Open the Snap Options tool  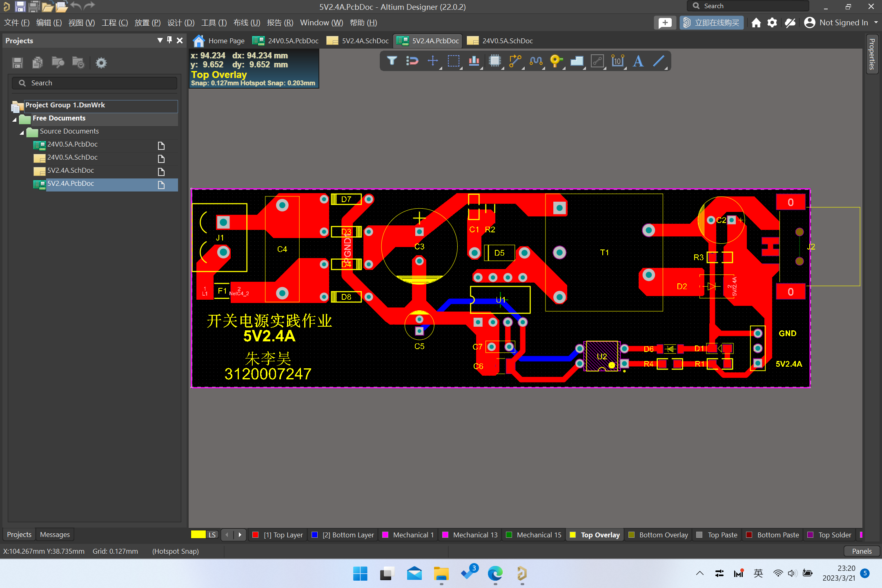[x=412, y=61]
